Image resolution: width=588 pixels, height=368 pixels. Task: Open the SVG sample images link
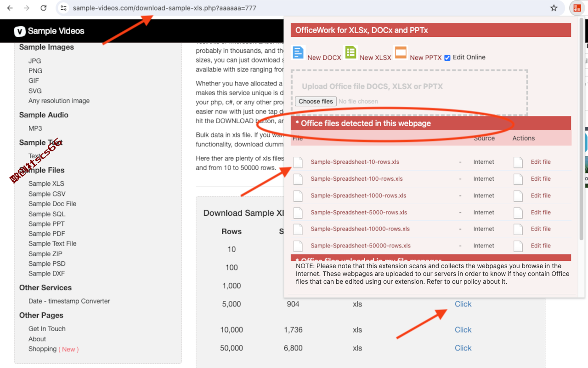[35, 91]
